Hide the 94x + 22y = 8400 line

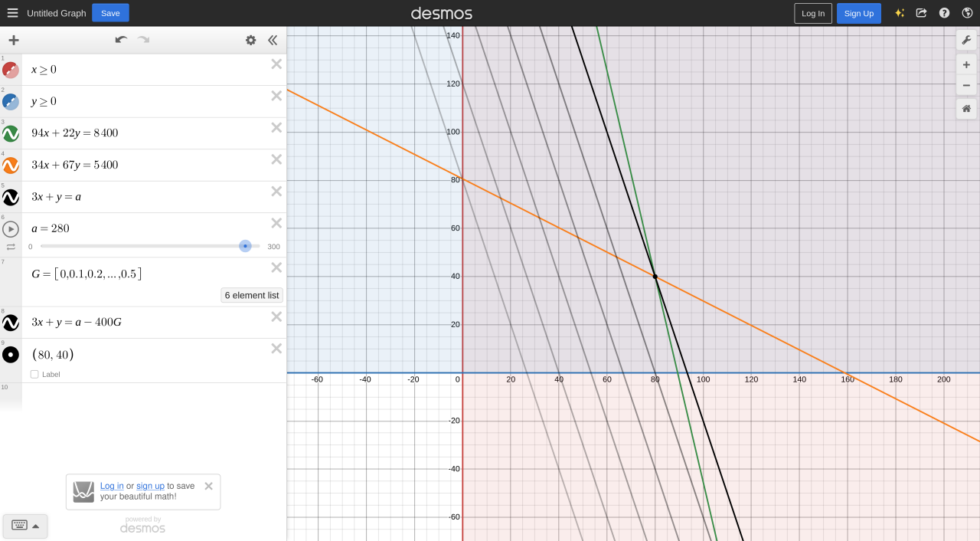click(11, 134)
